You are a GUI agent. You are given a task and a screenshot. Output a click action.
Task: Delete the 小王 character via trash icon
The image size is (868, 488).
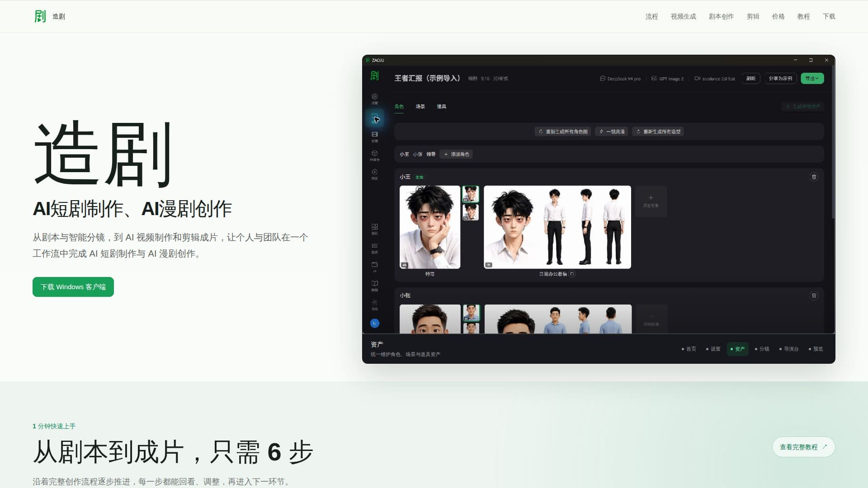coord(814,177)
